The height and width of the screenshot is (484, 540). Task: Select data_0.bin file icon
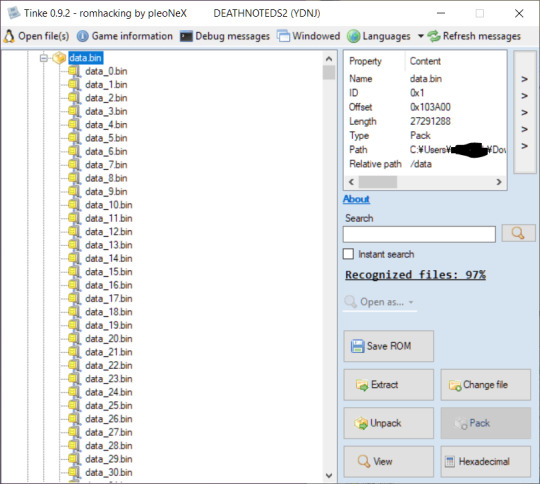pyautogui.click(x=74, y=71)
